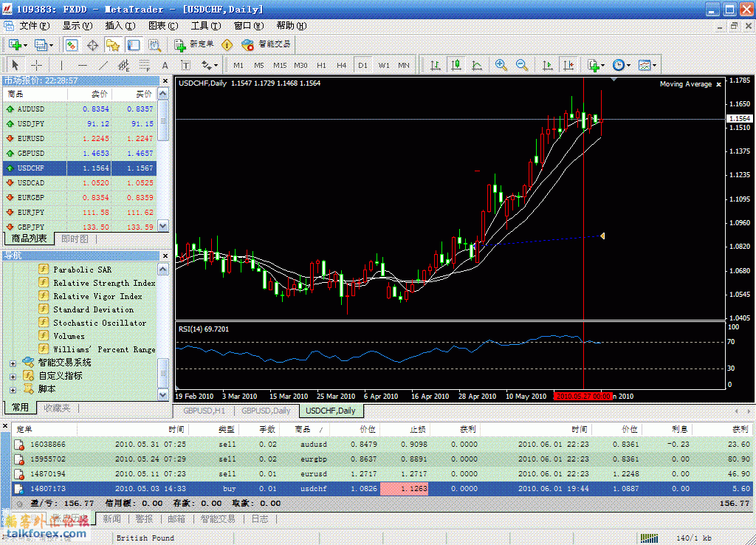Open the indicators list dropdown
The width and height of the screenshot is (756, 545).
coord(596,65)
